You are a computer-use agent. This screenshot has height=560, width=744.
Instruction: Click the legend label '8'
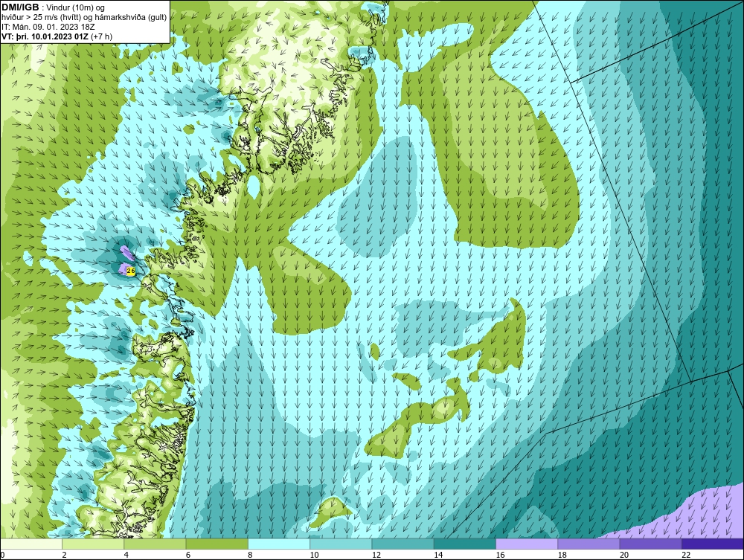250,556
